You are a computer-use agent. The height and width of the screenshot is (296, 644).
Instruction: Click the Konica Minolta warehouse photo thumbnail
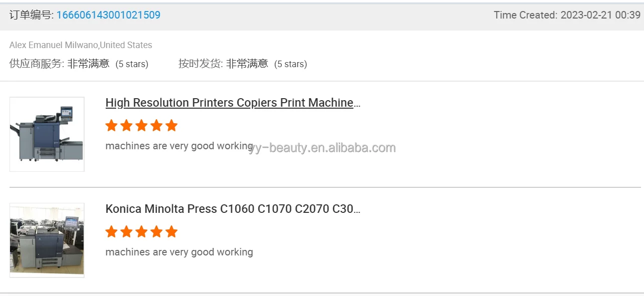pyautogui.click(x=47, y=240)
